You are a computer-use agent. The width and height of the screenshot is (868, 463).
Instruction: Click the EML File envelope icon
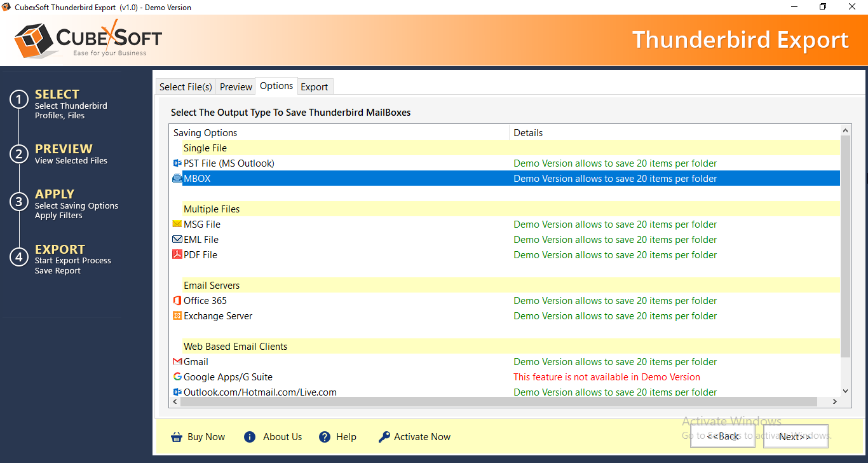(177, 240)
